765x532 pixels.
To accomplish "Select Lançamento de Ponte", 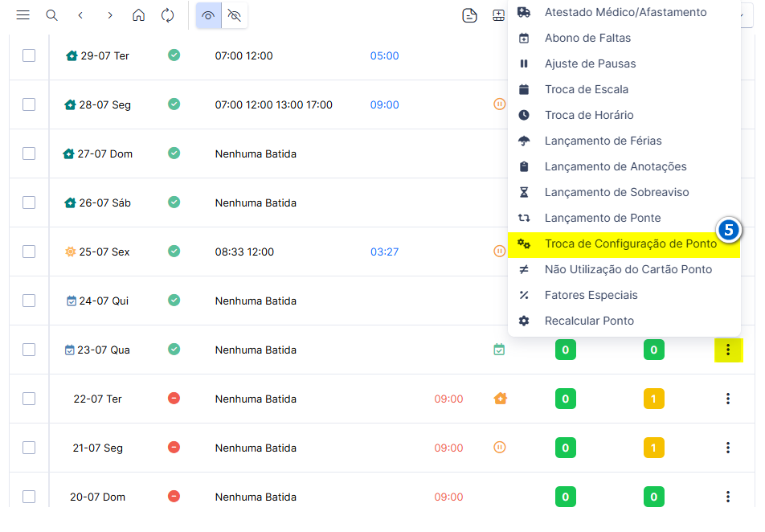I will tap(624, 218).
